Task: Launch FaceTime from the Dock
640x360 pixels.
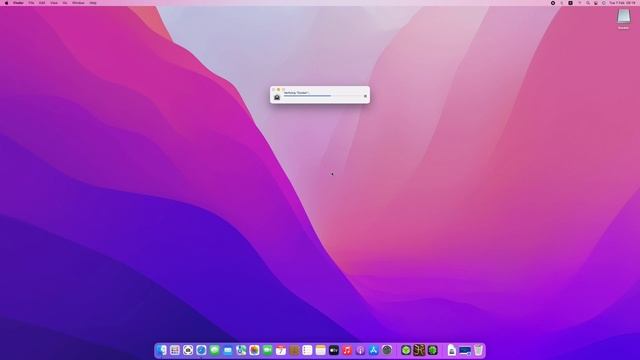Action: (x=268, y=350)
